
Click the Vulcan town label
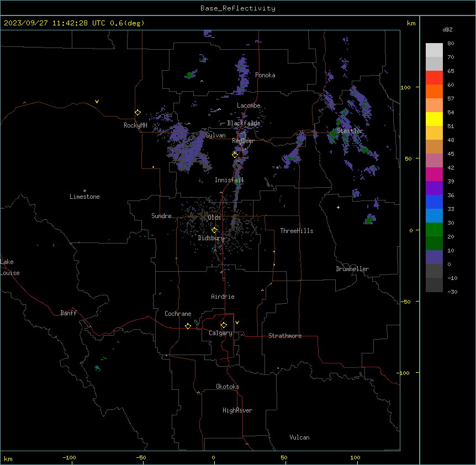(x=299, y=437)
